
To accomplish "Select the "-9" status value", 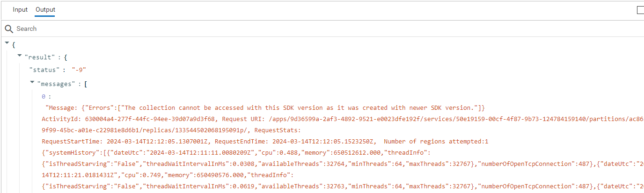I will [79, 70].
